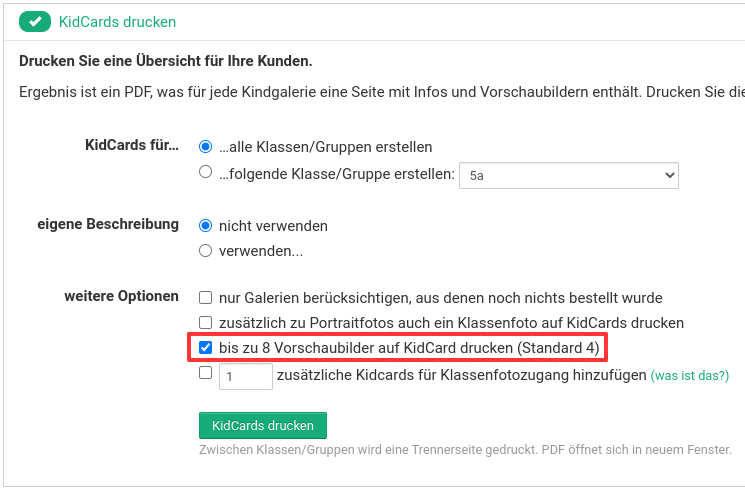Click the eigene Beschreibung row label
Viewport: 745px width, 491px height.
click(108, 225)
